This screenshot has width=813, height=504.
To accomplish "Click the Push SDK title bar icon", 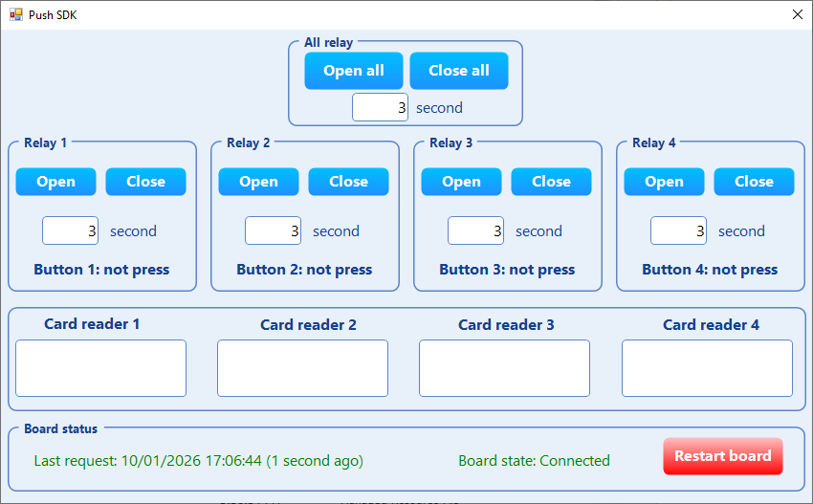I will 15,14.
